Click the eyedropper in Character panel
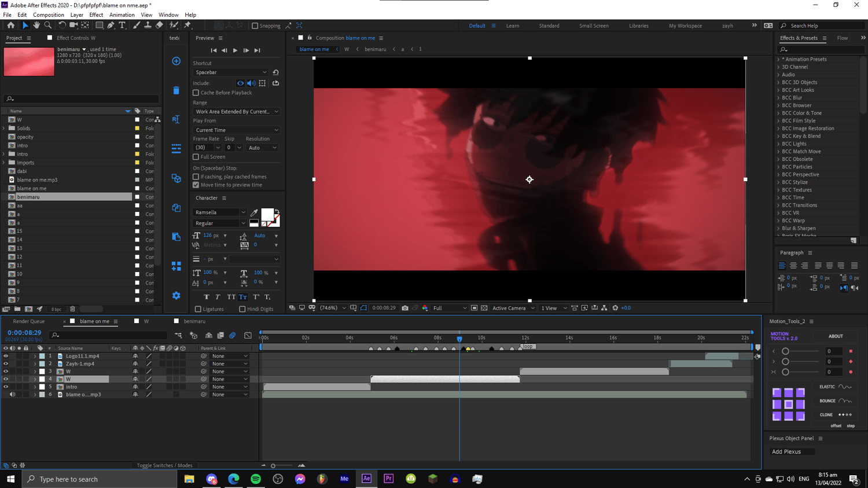Viewport: 868px width, 488px height. coord(254,212)
